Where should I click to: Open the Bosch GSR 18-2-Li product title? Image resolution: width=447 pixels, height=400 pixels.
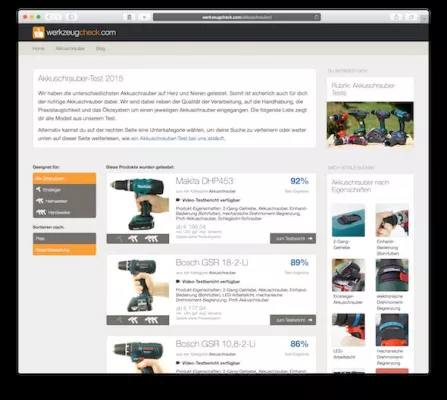[212, 263]
